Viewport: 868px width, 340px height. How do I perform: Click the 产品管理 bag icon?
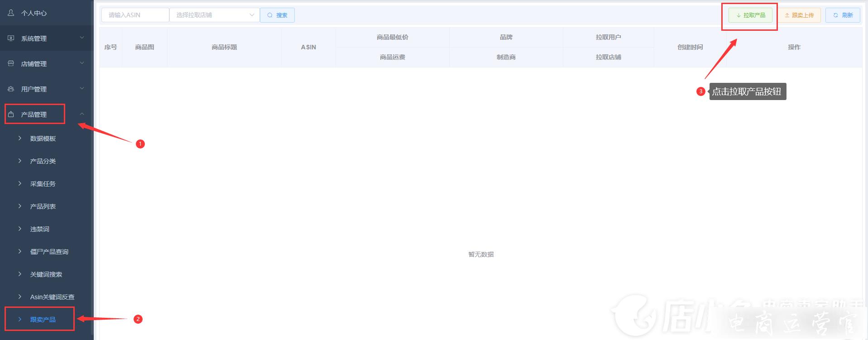(11, 115)
